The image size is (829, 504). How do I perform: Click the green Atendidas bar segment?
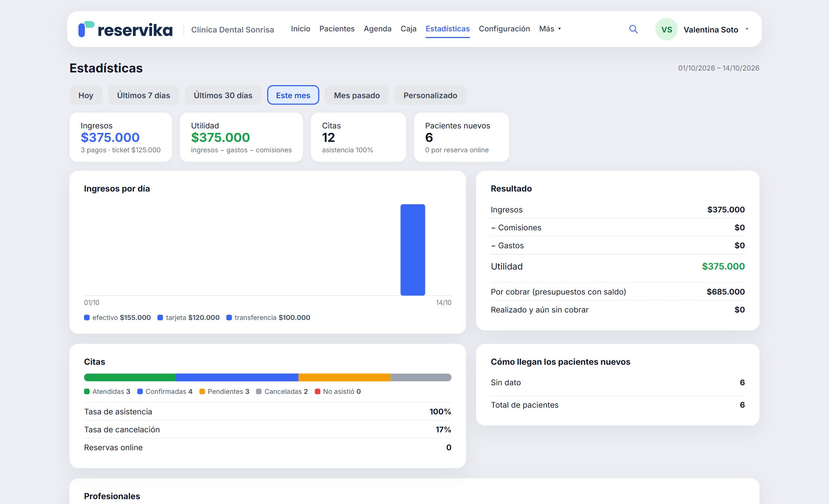(x=130, y=377)
